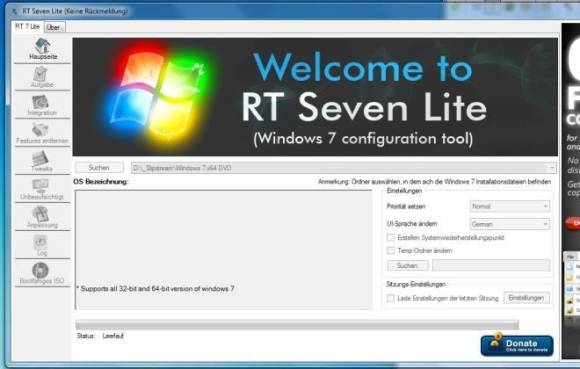
Task: Click the Suchen button beside path field
Action: click(99, 167)
